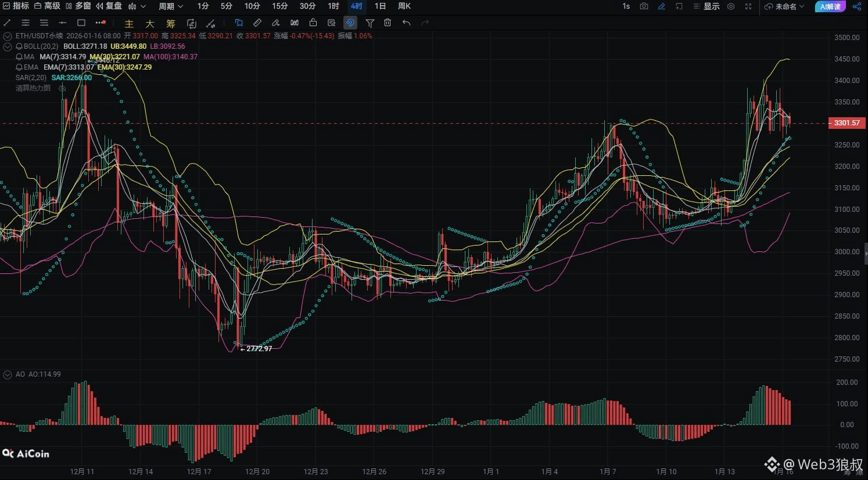The image size is (868, 480).
Task: Enter fullscreen chart mode
Action: (x=748, y=6)
